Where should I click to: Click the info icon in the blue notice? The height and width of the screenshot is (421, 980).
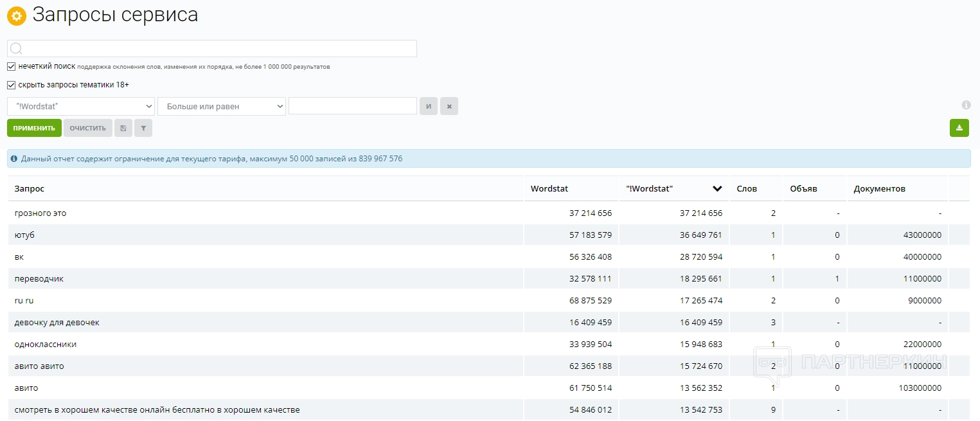[14, 159]
